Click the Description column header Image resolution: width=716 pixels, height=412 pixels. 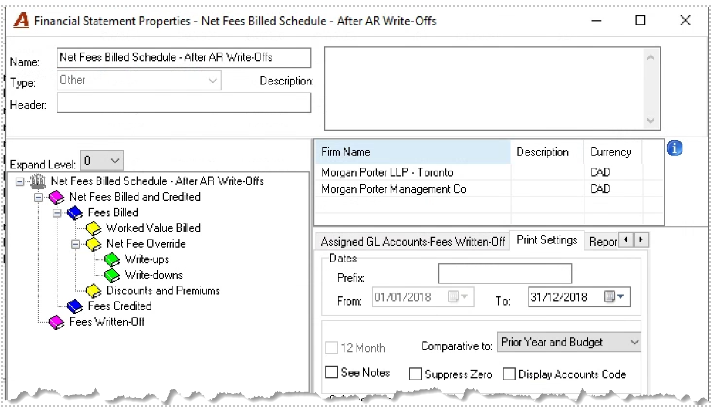point(547,152)
